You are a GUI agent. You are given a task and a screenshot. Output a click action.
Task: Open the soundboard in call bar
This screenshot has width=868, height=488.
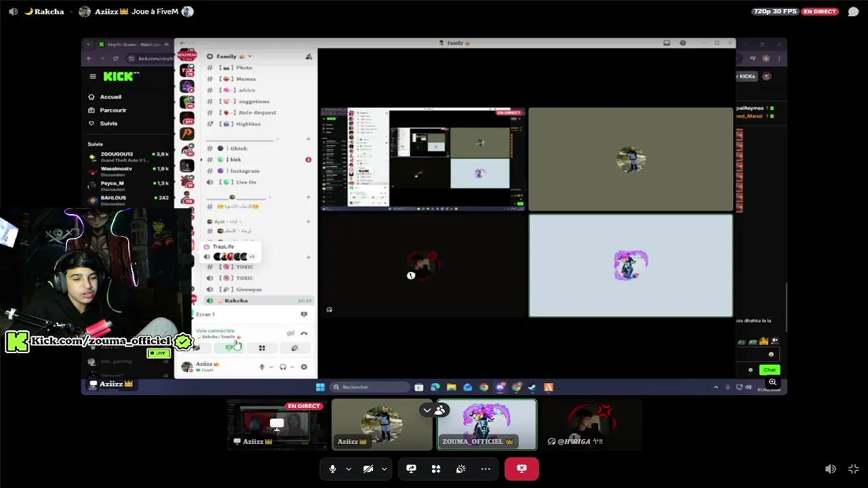(460, 468)
